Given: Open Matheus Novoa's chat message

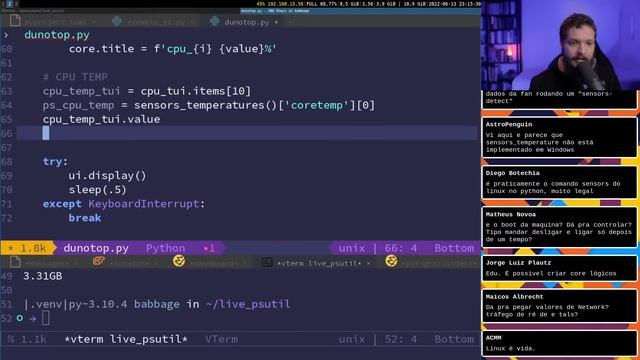Looking at the screenshot, I should 559,227.
